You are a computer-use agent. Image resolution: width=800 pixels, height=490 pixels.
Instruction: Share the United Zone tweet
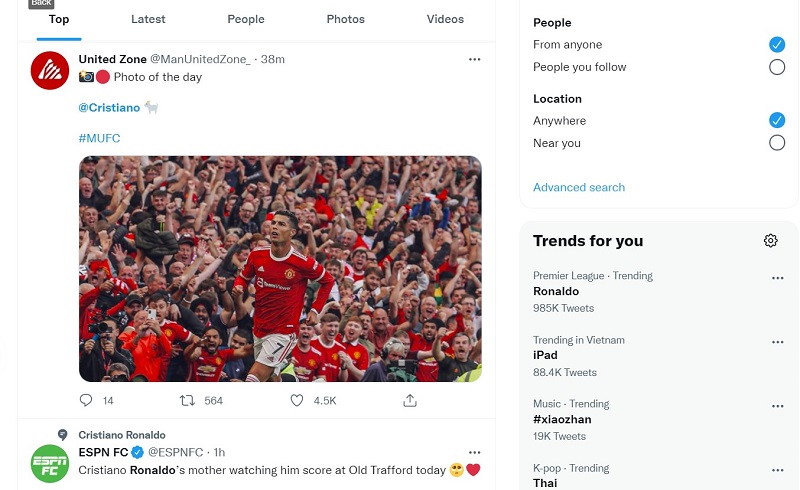tap(410, 400)
